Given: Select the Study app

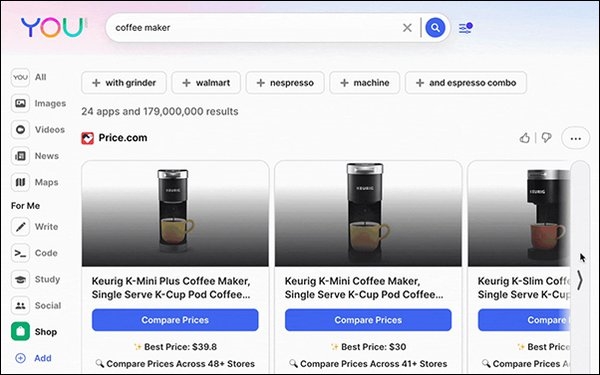Looking at the screenshot, I should pos(36,279).
